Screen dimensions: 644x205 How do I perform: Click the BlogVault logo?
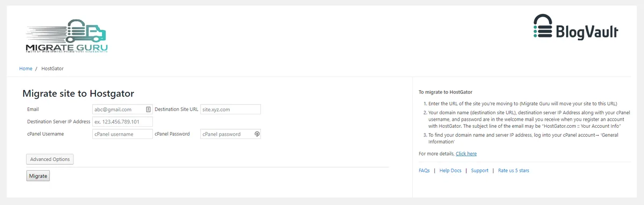point(576,28)
